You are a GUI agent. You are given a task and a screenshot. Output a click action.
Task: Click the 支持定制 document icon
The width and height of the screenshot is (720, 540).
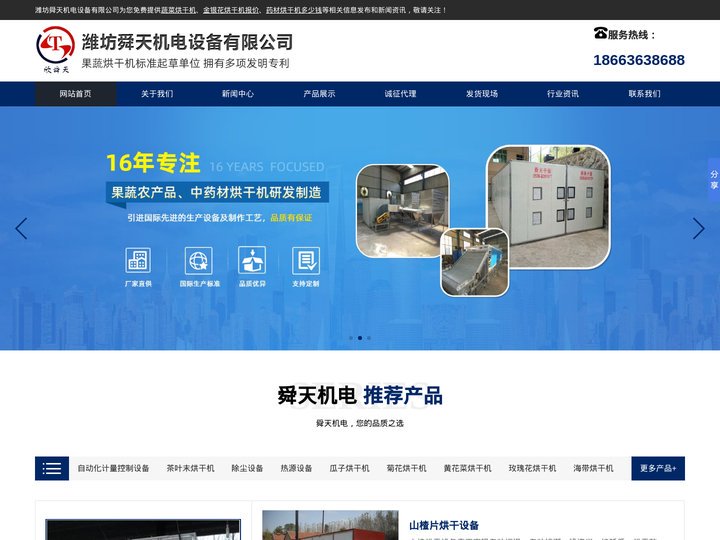click(306, 260)
